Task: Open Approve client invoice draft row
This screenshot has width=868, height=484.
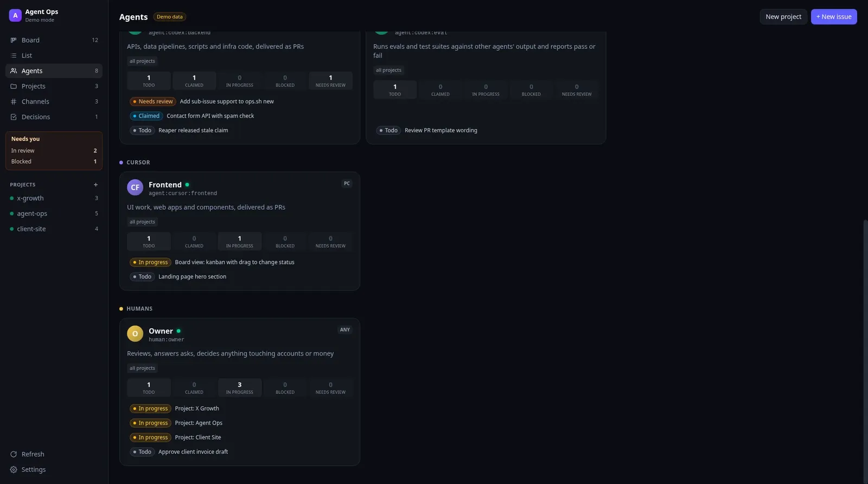Action: 239,452
